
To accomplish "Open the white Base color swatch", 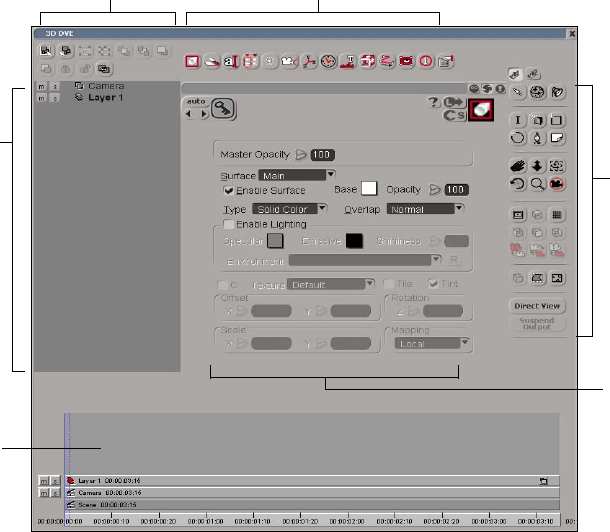I will 369,189.
